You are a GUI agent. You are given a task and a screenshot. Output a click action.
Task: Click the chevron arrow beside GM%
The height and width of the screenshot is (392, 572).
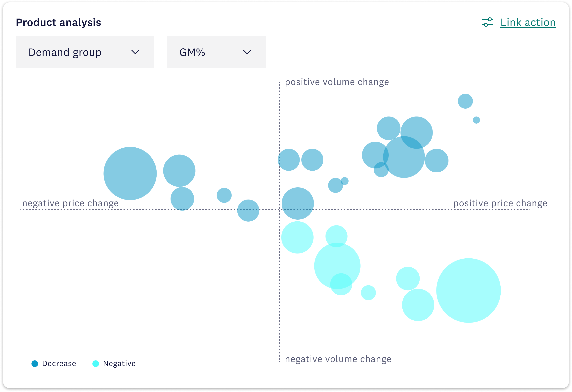point(247,52)
